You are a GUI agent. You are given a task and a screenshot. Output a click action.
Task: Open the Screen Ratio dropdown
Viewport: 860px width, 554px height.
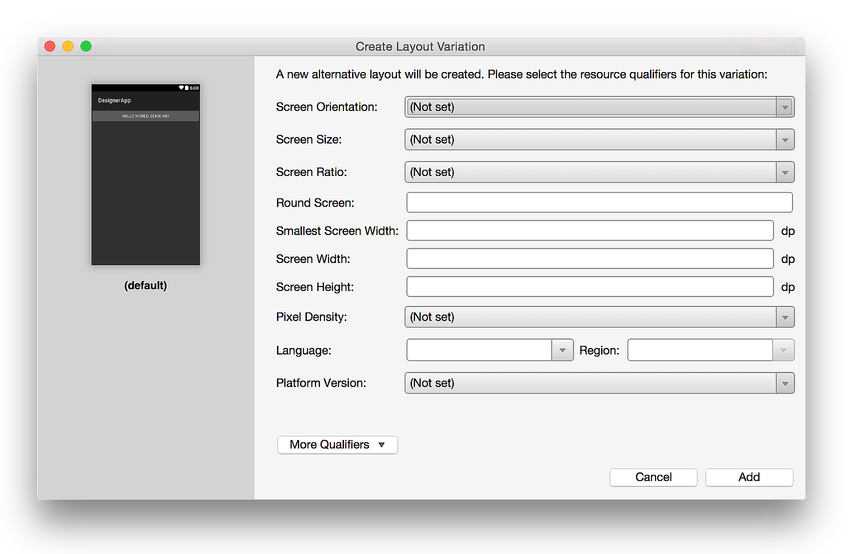(x=599, y=172)
